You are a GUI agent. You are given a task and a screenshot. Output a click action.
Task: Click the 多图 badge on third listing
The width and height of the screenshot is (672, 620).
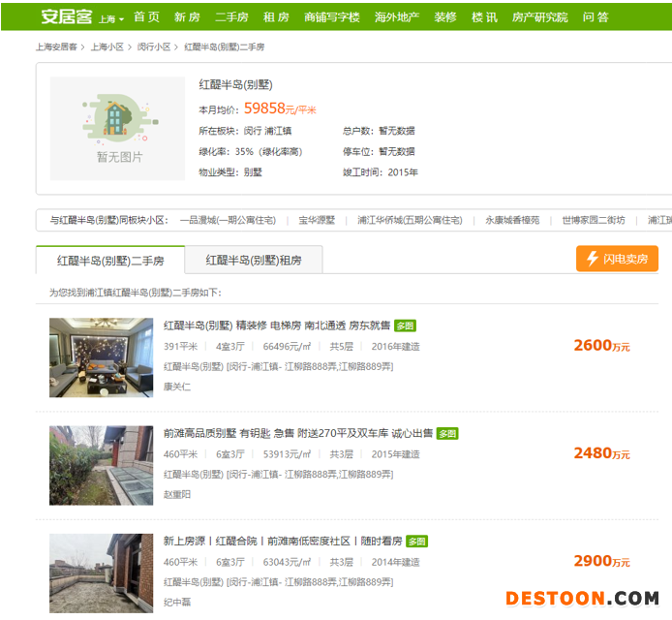tap(416, 541)
